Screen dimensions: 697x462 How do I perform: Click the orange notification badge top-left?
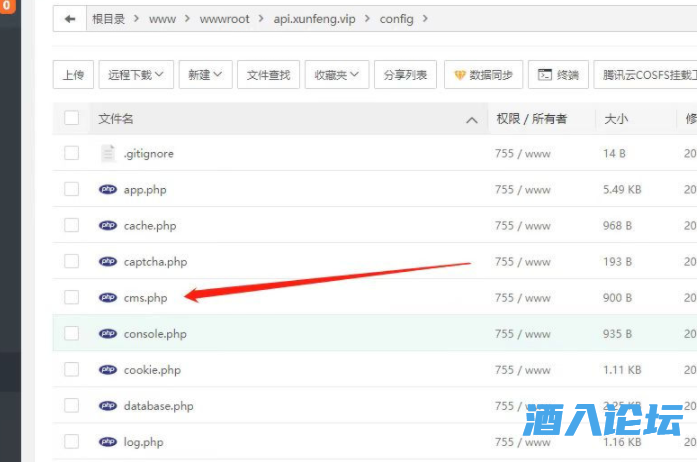coord(7,6)
